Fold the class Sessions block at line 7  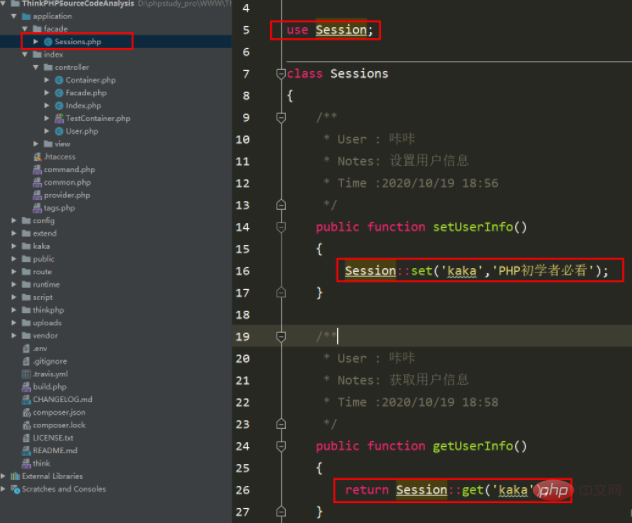[x=281, y=74]
